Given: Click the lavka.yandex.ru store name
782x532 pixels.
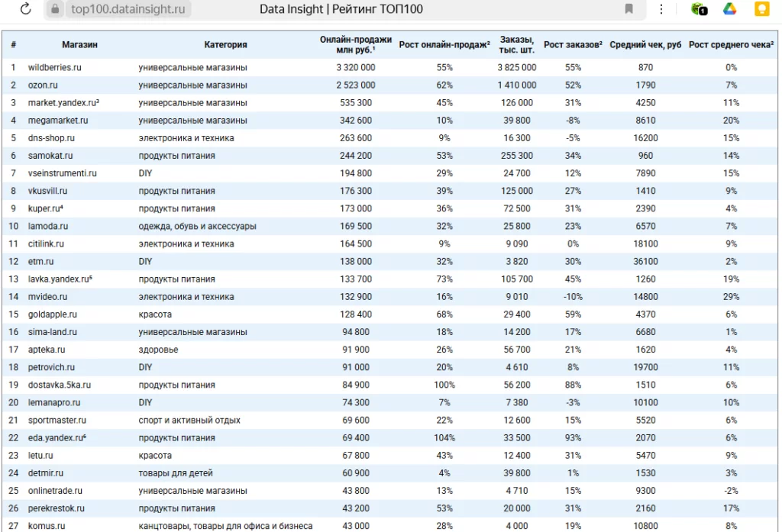Looking at the screenshot, I should 60,279.
